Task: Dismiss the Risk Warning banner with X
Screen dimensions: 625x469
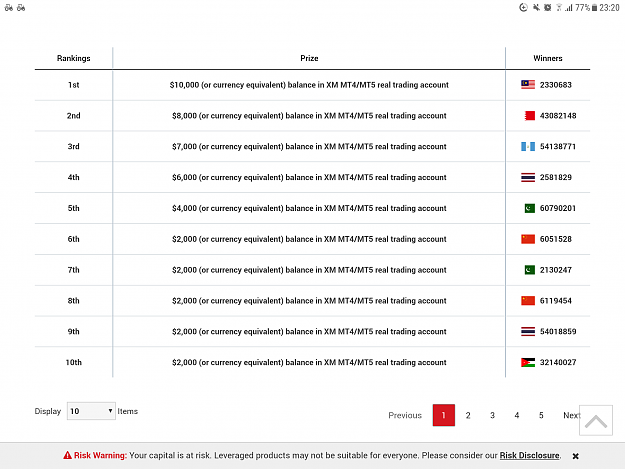Action: (575, 456)
